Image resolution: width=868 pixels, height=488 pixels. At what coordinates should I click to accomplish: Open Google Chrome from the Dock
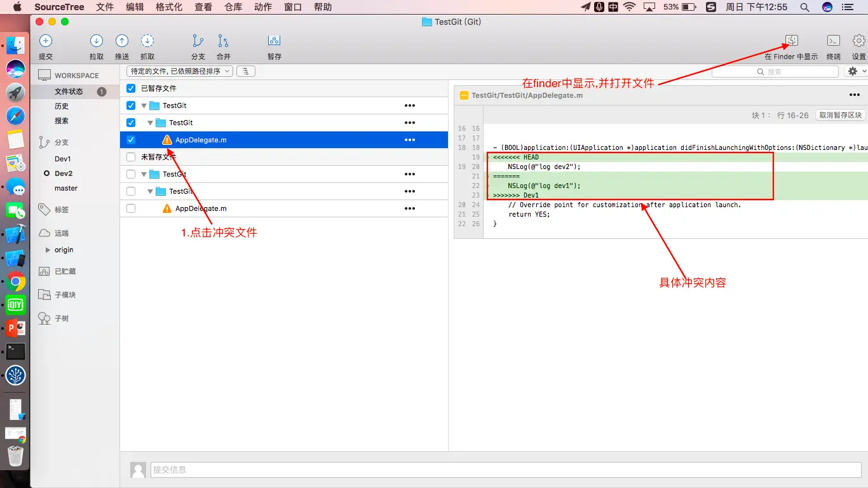(15, 281)
